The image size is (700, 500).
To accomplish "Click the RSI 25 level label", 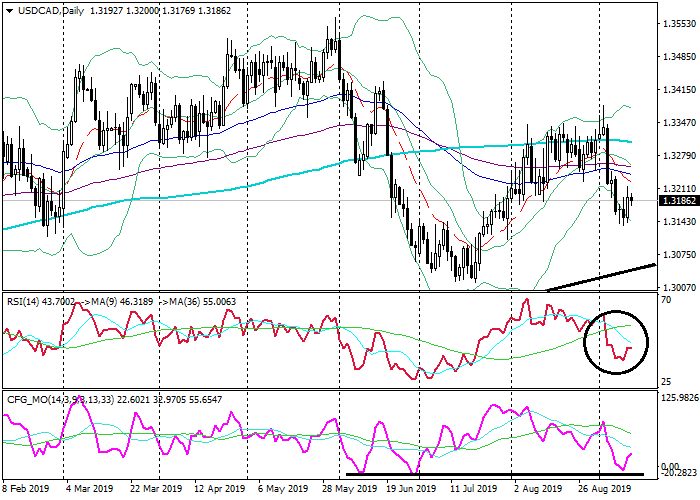I will click(665, 382).
